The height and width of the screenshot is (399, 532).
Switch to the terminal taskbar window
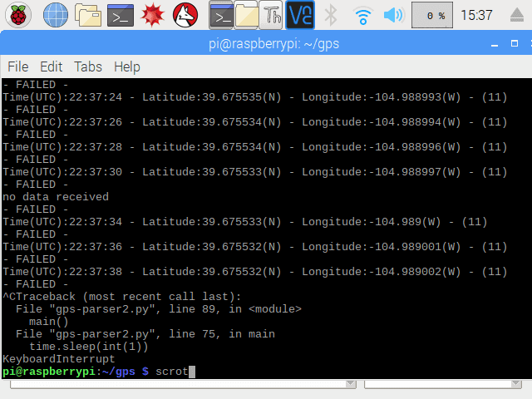pyautogui.click(x=221, y=15)
